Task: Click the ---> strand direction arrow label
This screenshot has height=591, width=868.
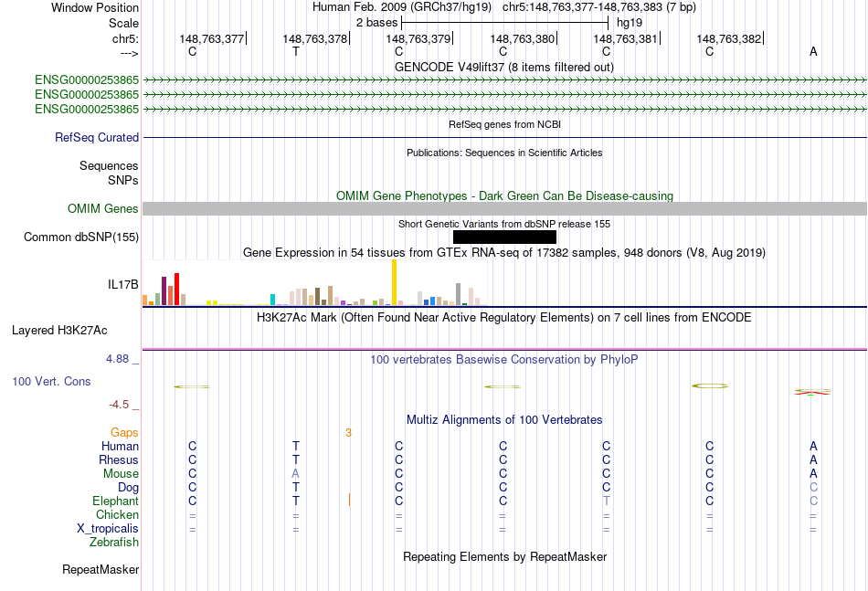Action: pyautogui.click(x=129, y=53)
